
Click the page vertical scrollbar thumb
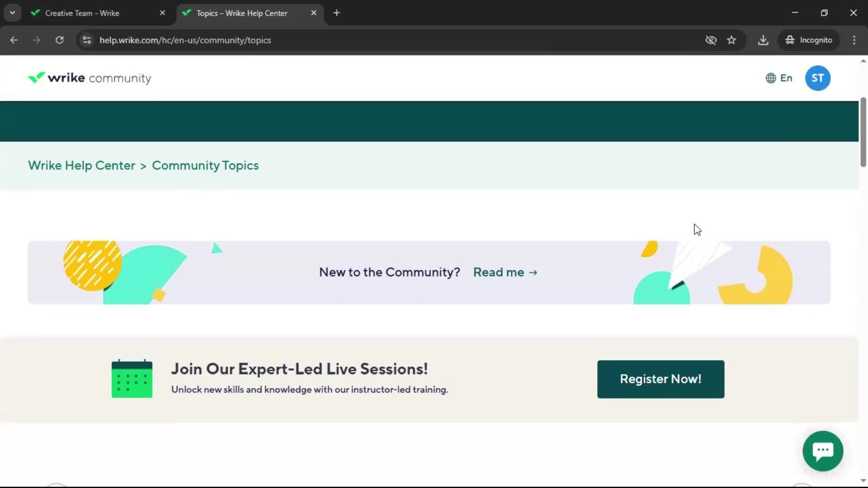click(863, 132)
